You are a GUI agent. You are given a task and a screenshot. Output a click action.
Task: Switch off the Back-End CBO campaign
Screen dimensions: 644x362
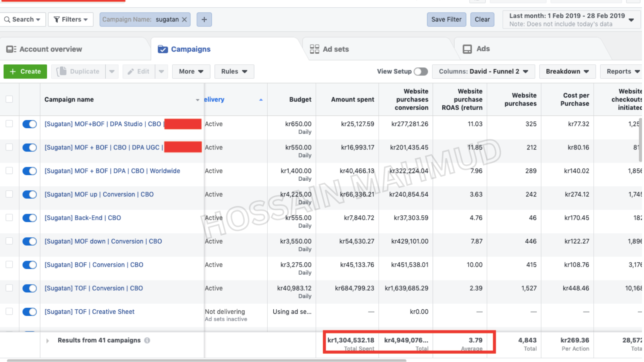point(30,218)
